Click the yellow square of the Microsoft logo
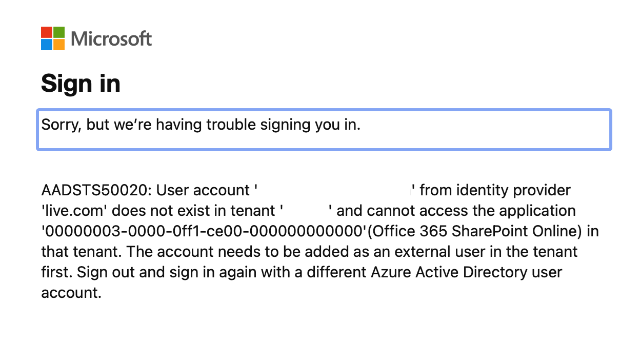Image resolution: width=641 pixels, height=364 pixels. click(x=59, y=45)
